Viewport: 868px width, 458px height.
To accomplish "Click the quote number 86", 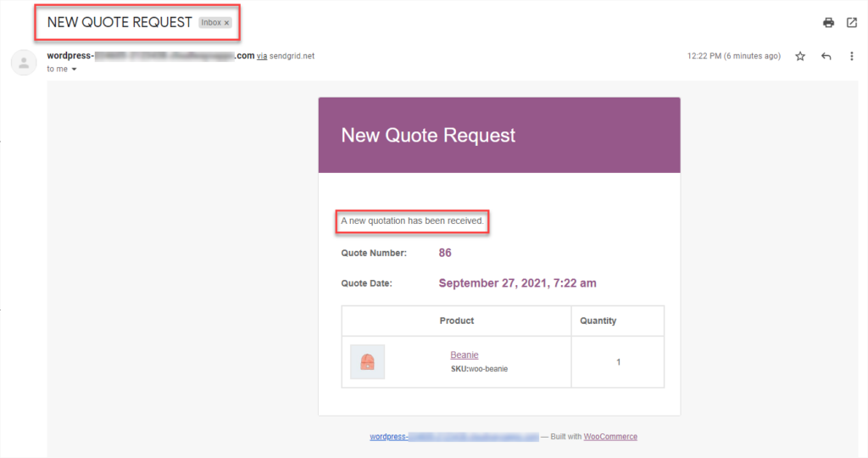I will [x=445, y=253].
